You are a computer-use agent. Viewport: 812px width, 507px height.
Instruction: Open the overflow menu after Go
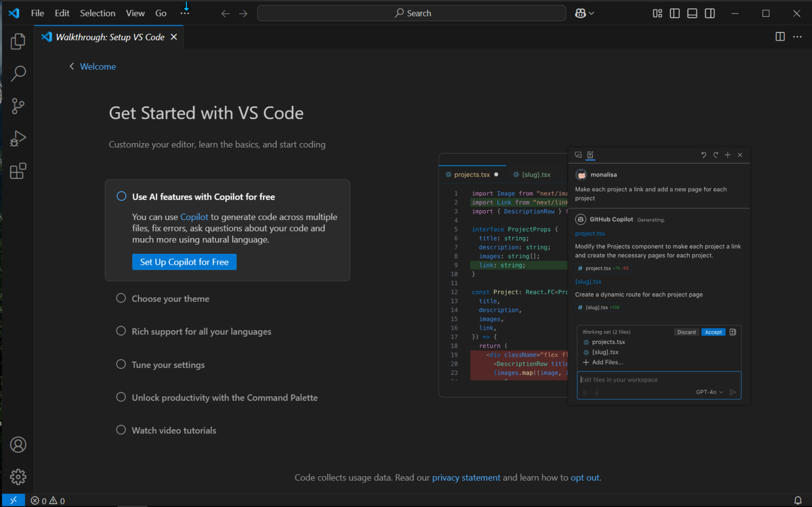(x=185, y=13)
